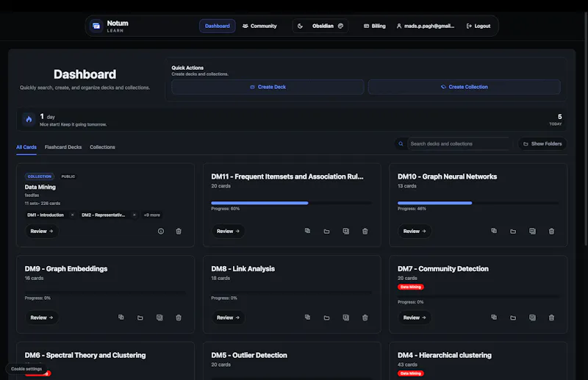Expand the +9 more sets
Viewport: 588px width, 380px height.
[152, 215]
